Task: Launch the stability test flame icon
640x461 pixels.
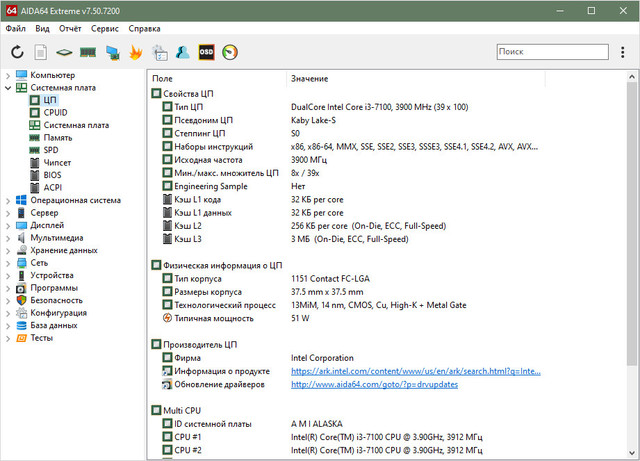Action: pyautogui.click(x=136, y=52)
